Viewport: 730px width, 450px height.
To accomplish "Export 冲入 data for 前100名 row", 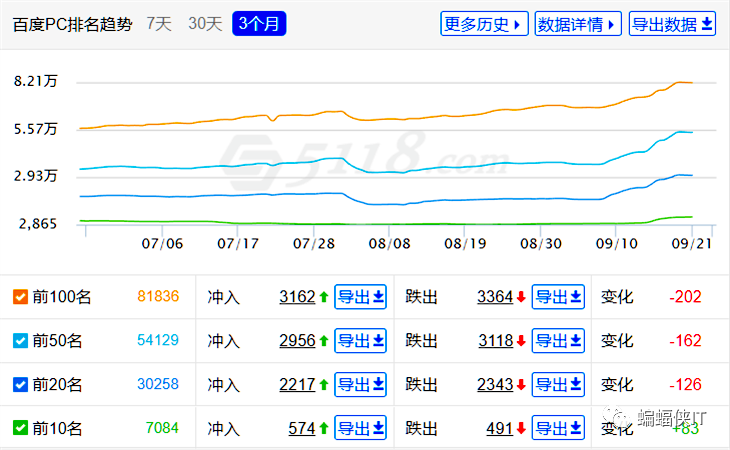I will tap(360, 297).
